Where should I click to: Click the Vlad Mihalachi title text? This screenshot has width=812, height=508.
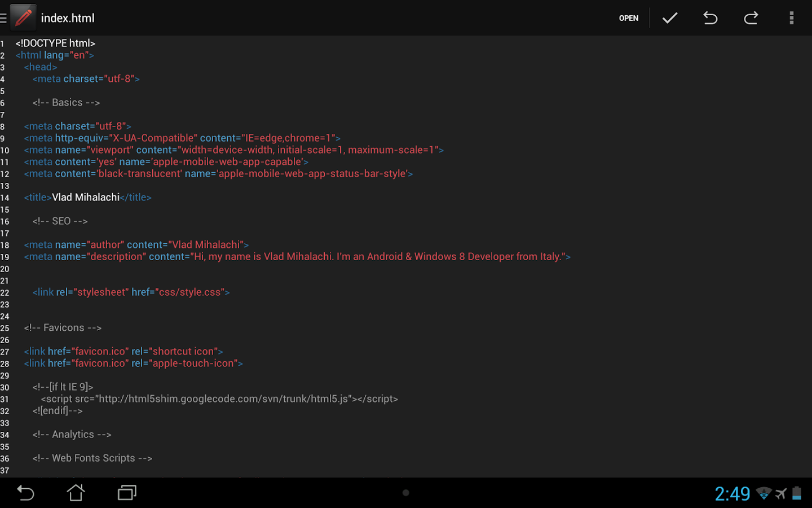(86, 197)
